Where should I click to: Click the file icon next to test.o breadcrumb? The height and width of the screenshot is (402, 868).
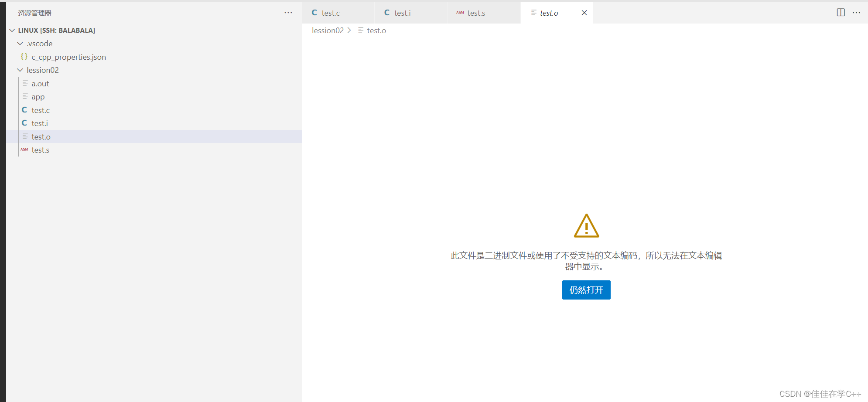click(x=360, y=30)
